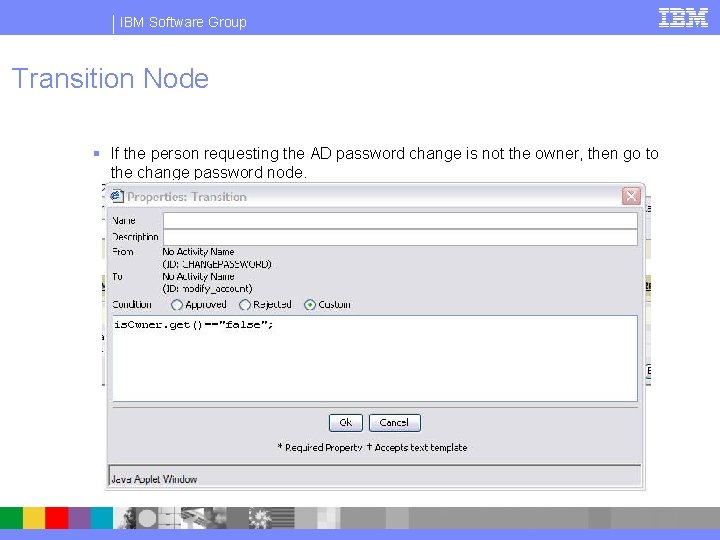Click the 'Accepts text template' footnote text
Image resolution: width=720 pixels, height=540 pixels.
click(421, 448)
